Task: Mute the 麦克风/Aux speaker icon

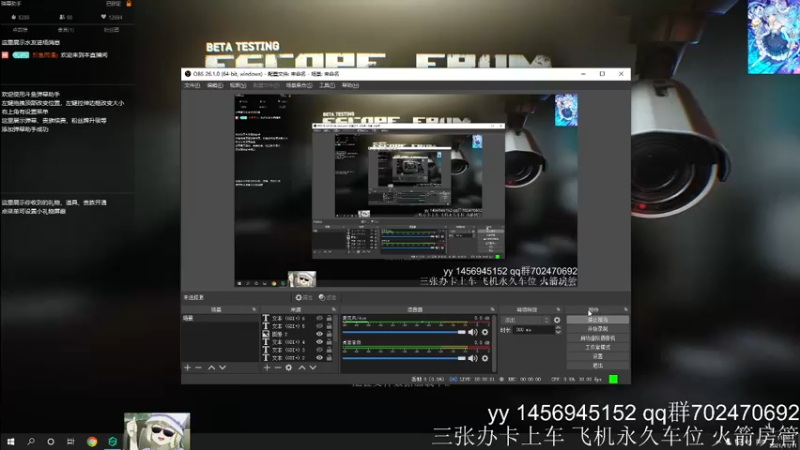Action: coord(473,332)
